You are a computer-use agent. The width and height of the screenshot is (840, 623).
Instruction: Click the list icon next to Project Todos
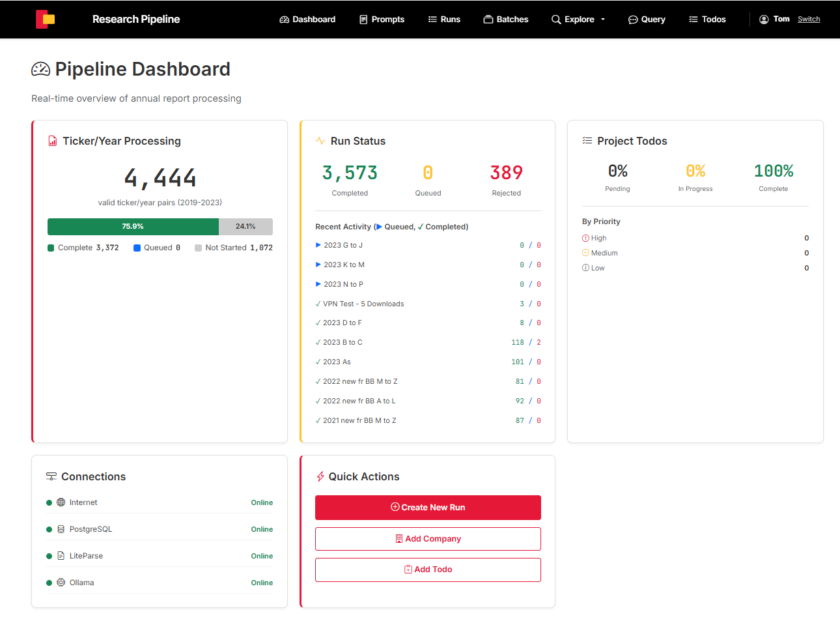point(587,141)
